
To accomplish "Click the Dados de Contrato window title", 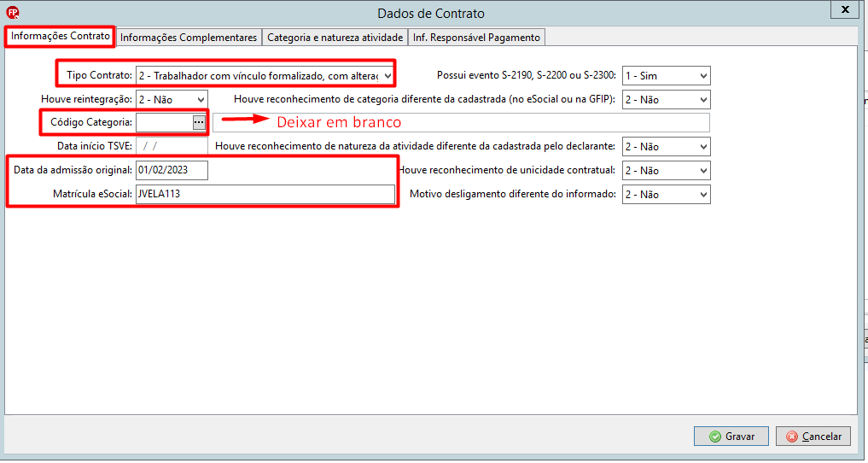I will pos(431,14).
